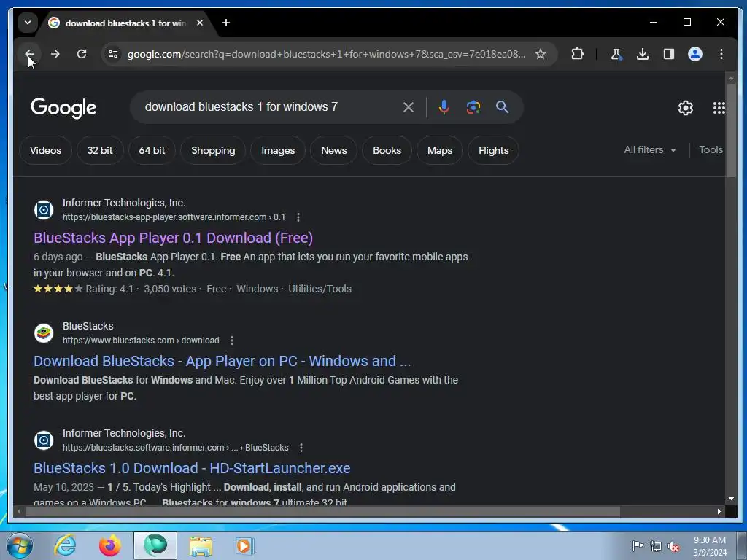Open BlueStacks App Player 0.1 Download link
The image size is (747, 560).
(x=174, y=238)
